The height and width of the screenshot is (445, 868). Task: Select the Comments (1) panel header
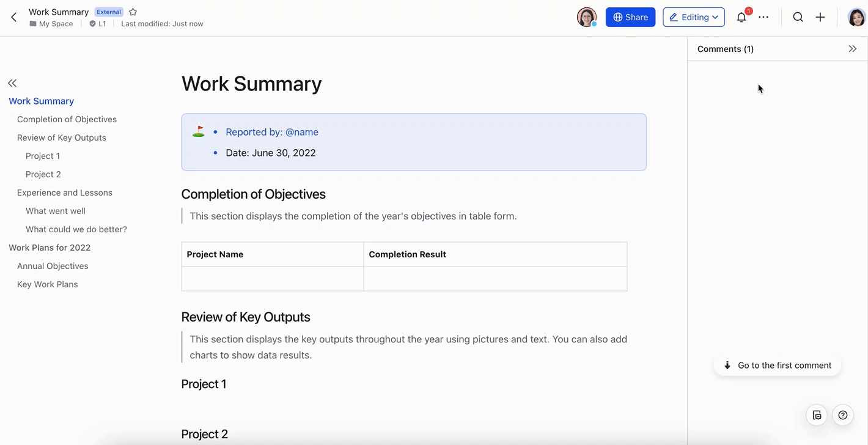click(725, 49)
